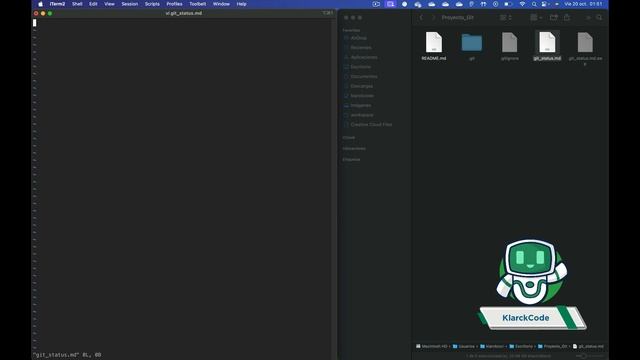Open Finder group-by options dropdown
This screenshot has width=640, height=360.
pyautogui.click(x=536, y=18)
